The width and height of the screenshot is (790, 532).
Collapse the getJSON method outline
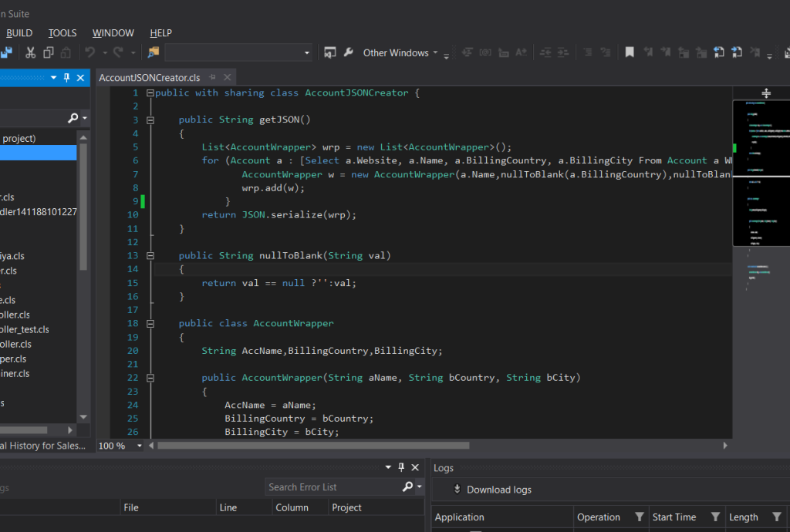pos(150,120)
